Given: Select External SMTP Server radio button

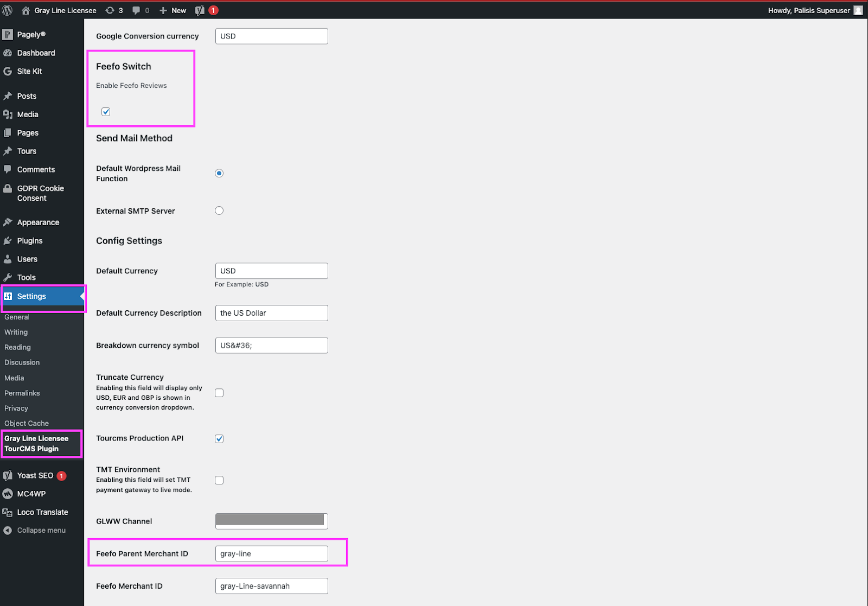Looking at the screenshot, I should [219, 210].
